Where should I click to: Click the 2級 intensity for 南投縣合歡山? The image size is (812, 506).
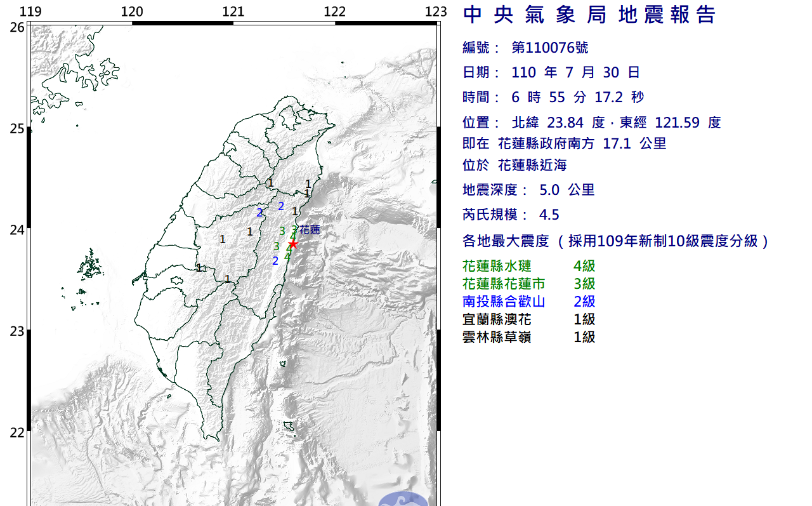click(x=584, y=302)
